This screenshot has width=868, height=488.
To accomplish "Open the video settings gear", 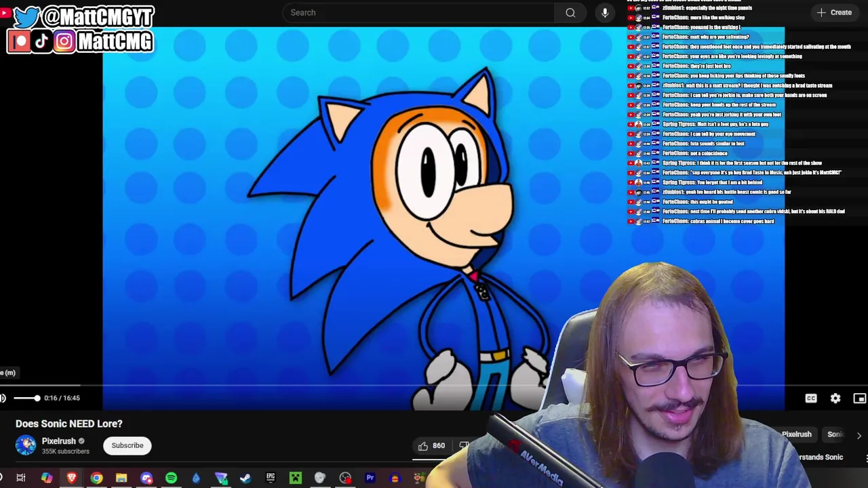I will tap(835, 399).
